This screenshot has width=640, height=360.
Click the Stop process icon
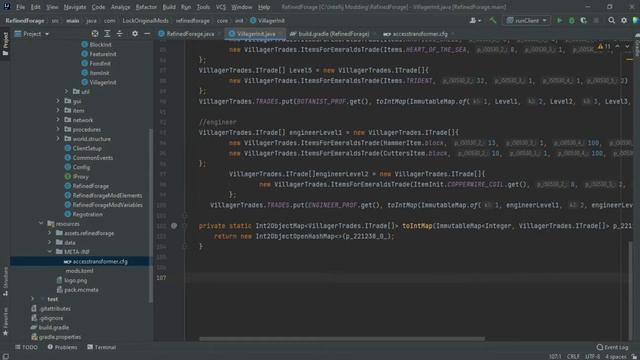pyautogui.click(x=596, y=20)
